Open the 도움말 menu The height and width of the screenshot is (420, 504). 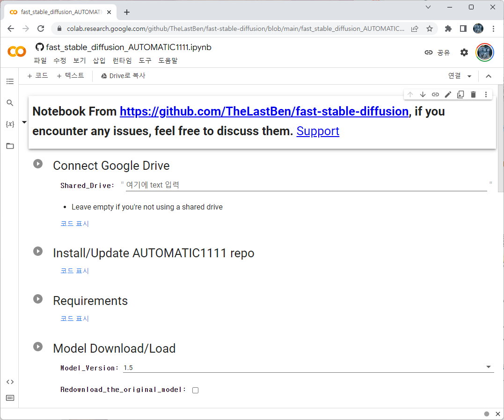point(168,60)
